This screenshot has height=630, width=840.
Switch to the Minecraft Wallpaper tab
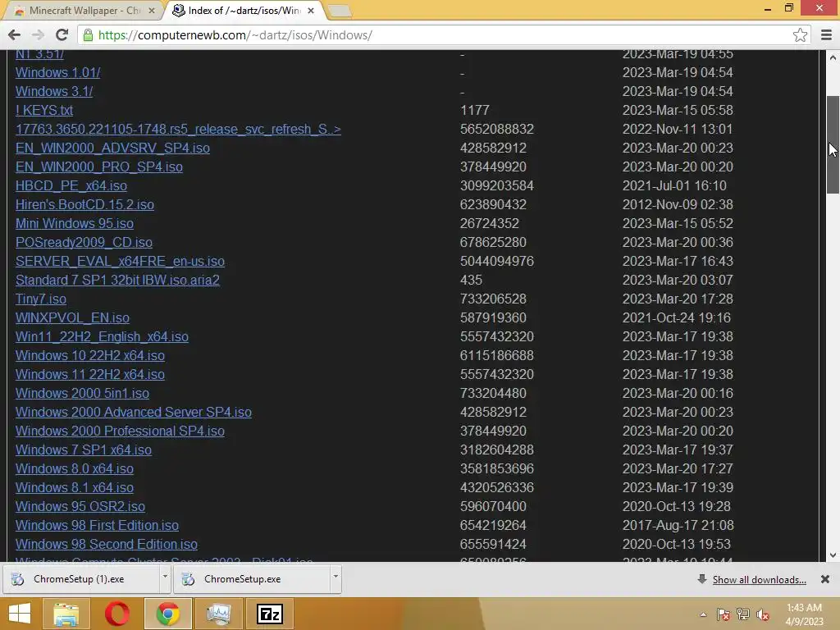(84, 10)
